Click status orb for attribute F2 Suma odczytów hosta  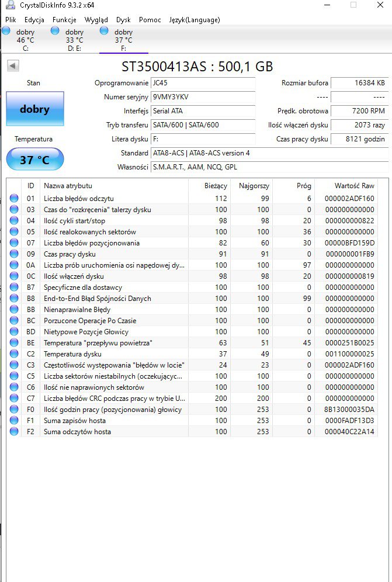click(14, 431)
